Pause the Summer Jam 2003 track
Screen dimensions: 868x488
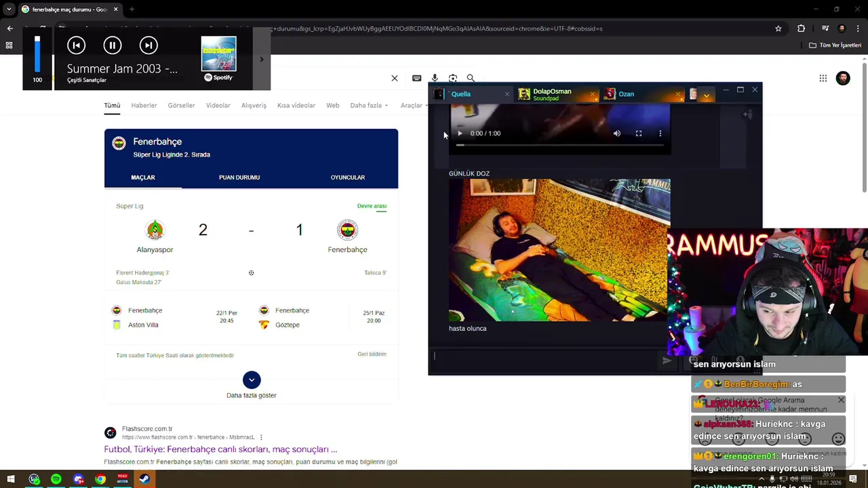(113, 45)
